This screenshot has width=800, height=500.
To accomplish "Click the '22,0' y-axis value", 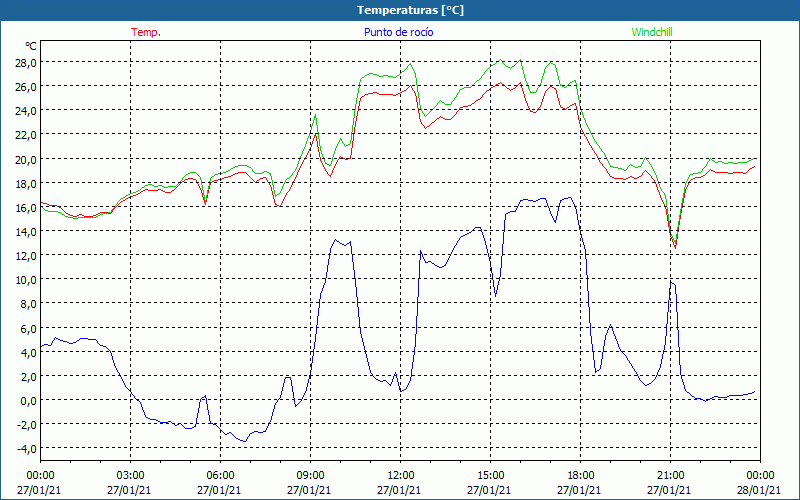I will tap(26, 135).
